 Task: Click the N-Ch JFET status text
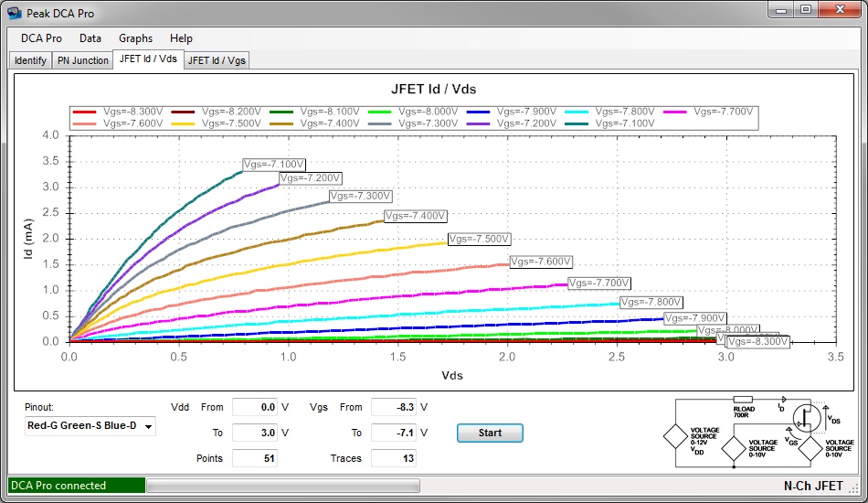(813, 486)
